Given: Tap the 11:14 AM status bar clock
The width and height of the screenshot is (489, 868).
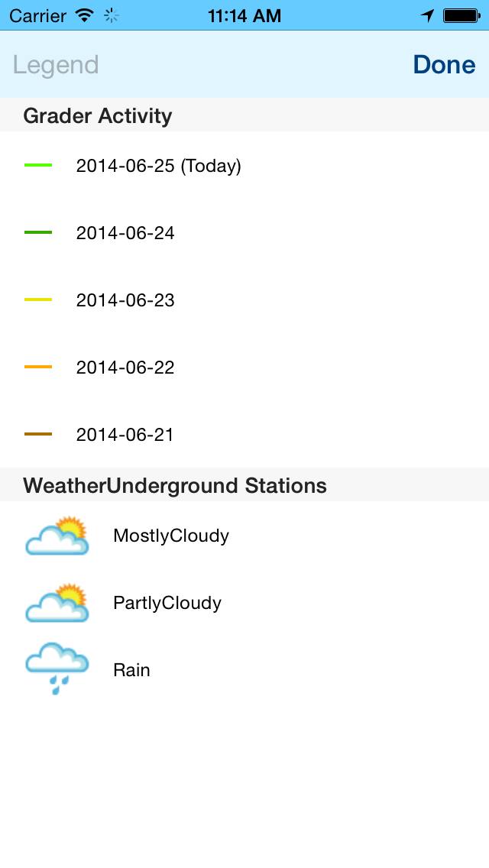Looking at the screenshot, I should (x=244, y=15).
